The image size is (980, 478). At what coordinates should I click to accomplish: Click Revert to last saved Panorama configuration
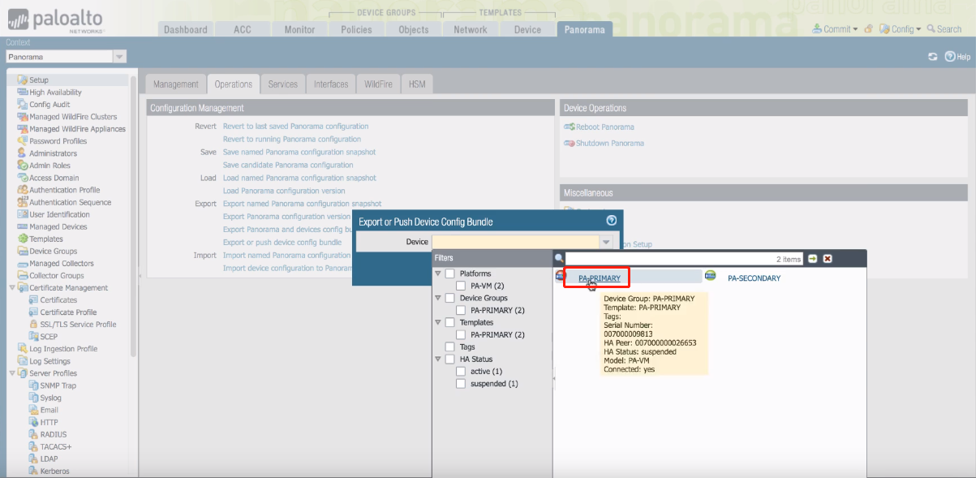tap(295, 127)
